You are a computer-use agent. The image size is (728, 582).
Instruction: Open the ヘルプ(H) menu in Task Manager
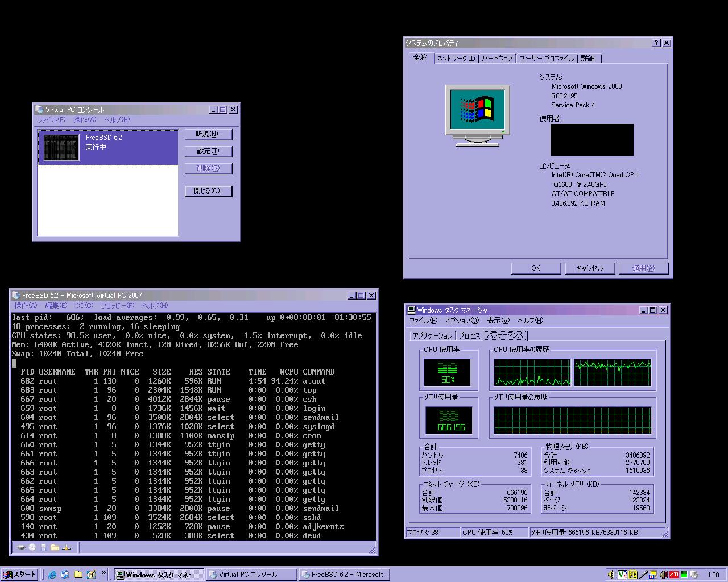[531, 321]
